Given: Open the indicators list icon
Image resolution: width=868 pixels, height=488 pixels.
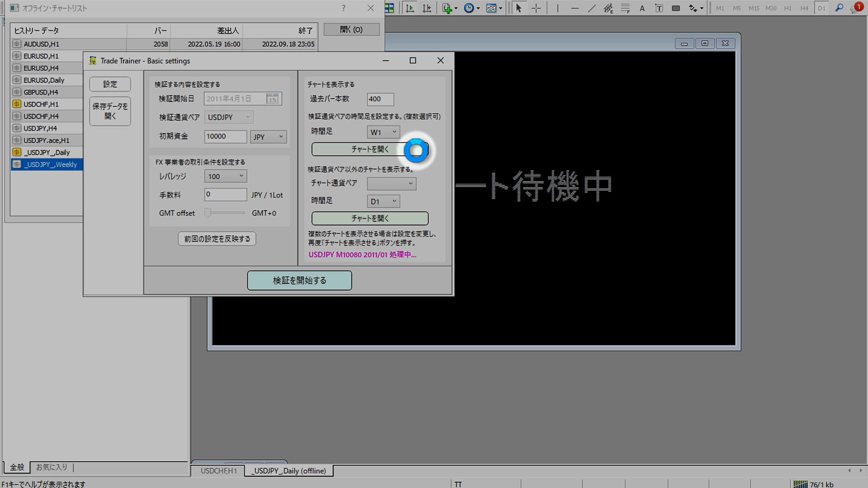Looking at the screenshot, I should tap(449, 8).
